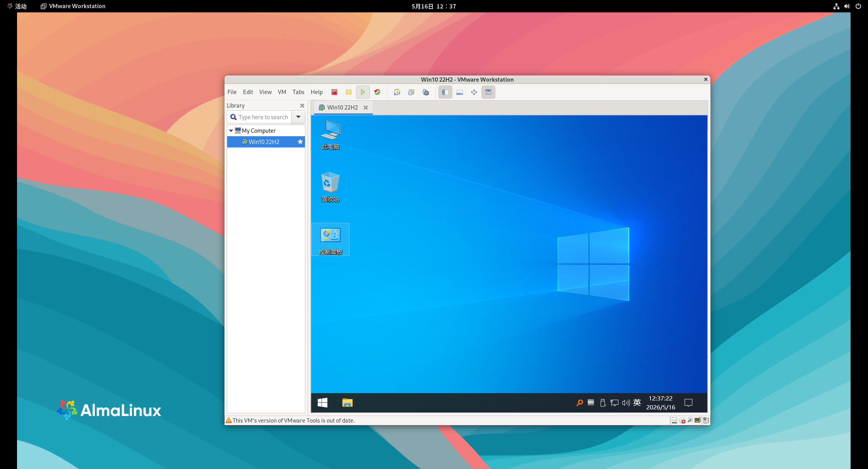This screenshot has height=469, width=868.
Task: Collapse the My Computer tree node
Action: [231, 131]
